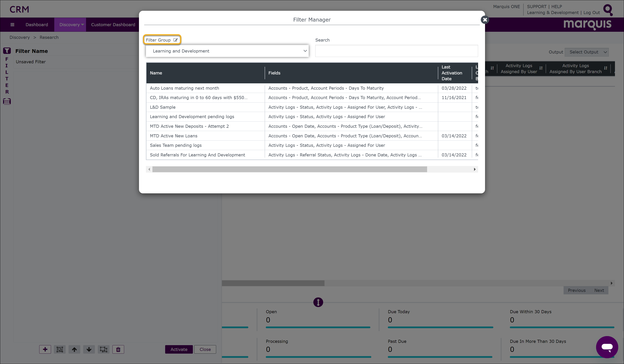Image resolution: width=624 pixels, height=364 pixels.
Task: Close the Filter Manager dialog
Action: (485, 20)
